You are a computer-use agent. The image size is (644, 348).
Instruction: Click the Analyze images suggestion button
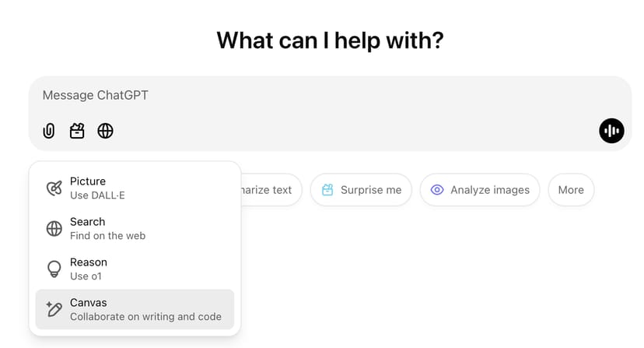(480, 190)
